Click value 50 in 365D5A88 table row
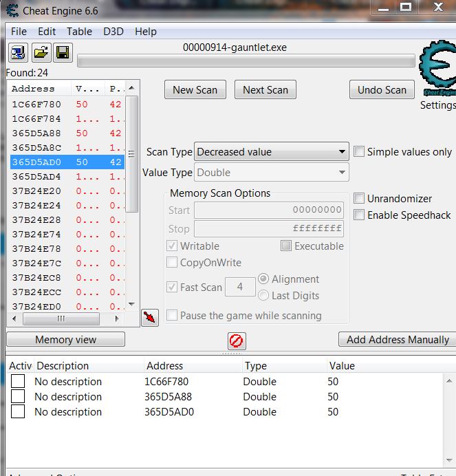The image size is (456, 476). tap(333, 396)
